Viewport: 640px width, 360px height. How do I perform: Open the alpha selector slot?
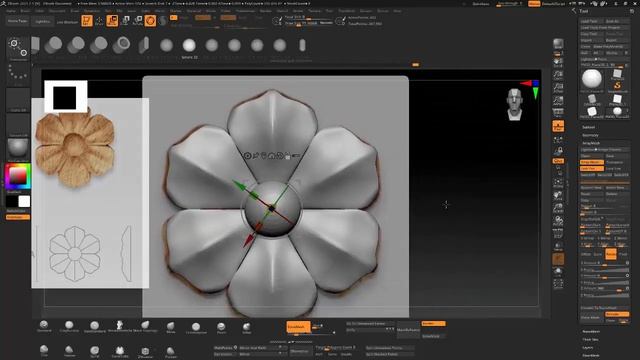pyautogui.click(x=18, y=99)
